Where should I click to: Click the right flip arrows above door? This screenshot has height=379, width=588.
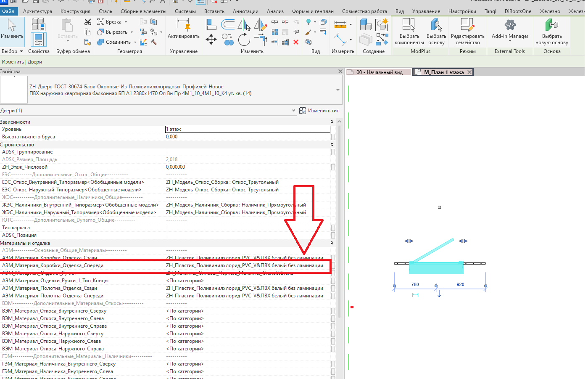point(463,241)
